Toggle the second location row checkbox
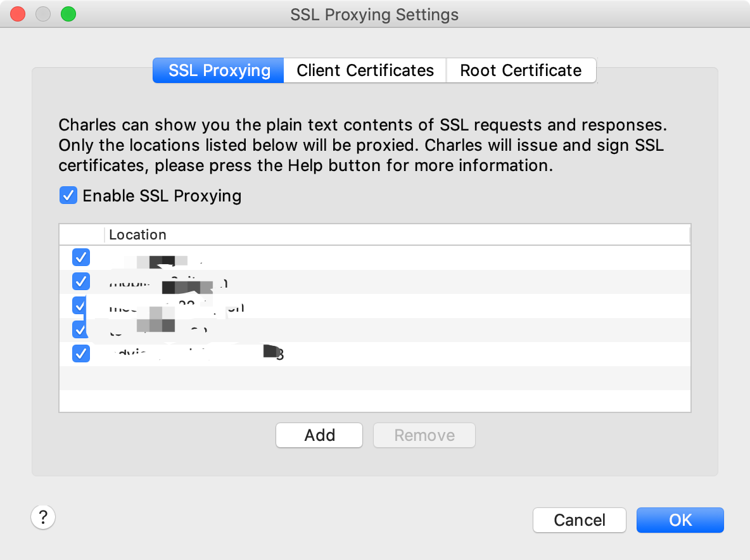The image size is (750, 560). (81, 281)
